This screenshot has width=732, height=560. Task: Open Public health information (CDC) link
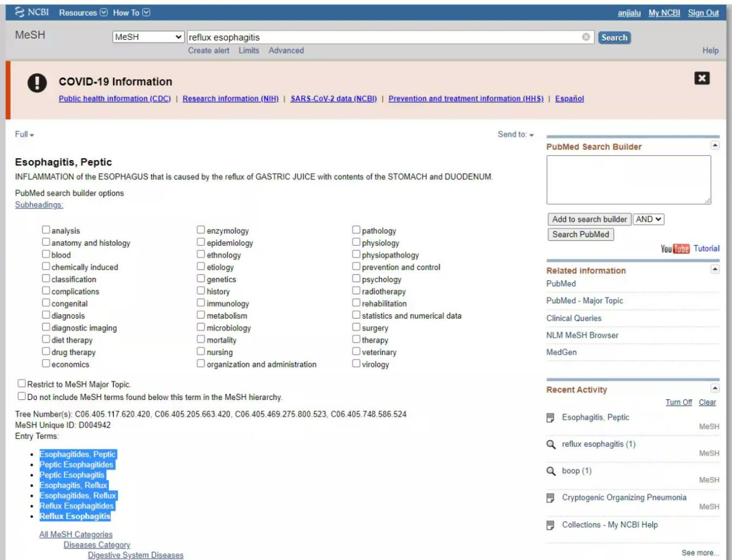tap(115, 99)
